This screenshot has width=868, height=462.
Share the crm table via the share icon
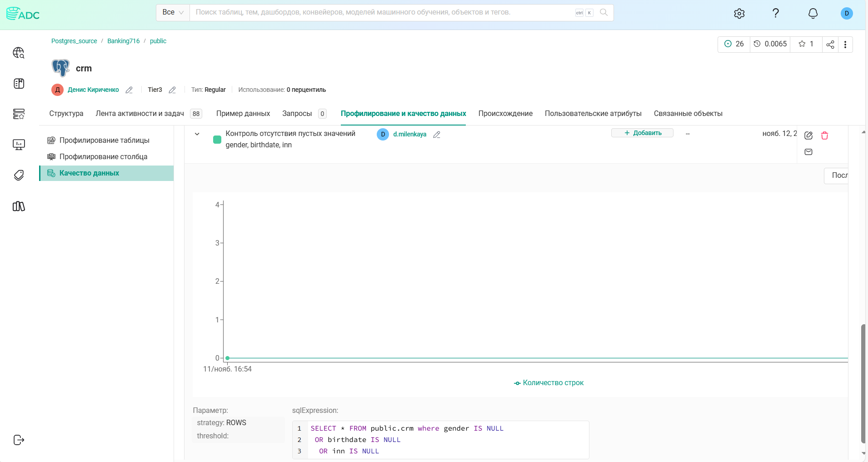[x=830, y=44]
